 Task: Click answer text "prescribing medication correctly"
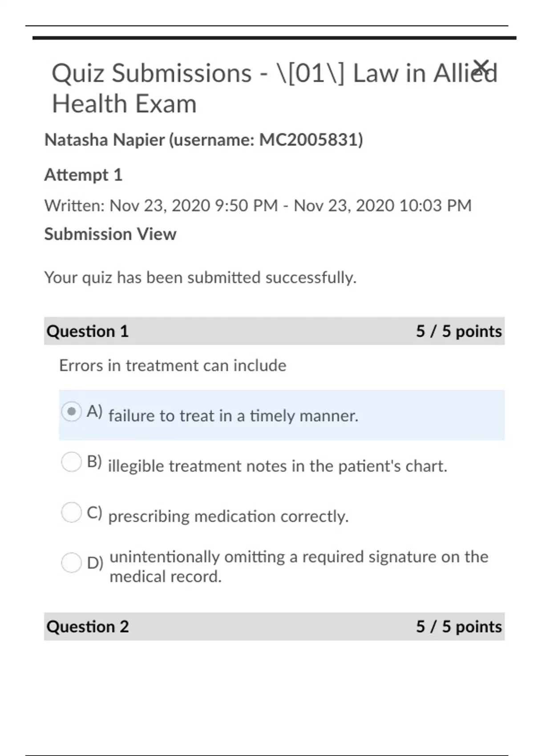[228, 516]
